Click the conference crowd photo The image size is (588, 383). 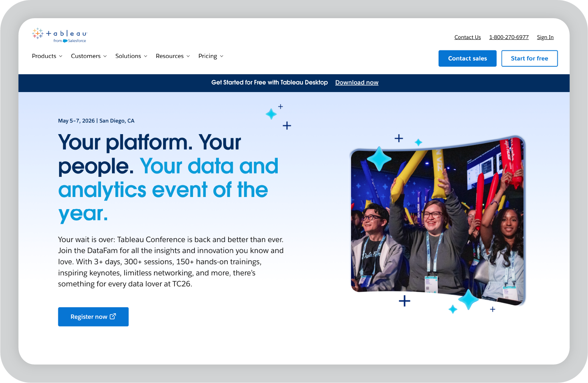tap(438, 221)
